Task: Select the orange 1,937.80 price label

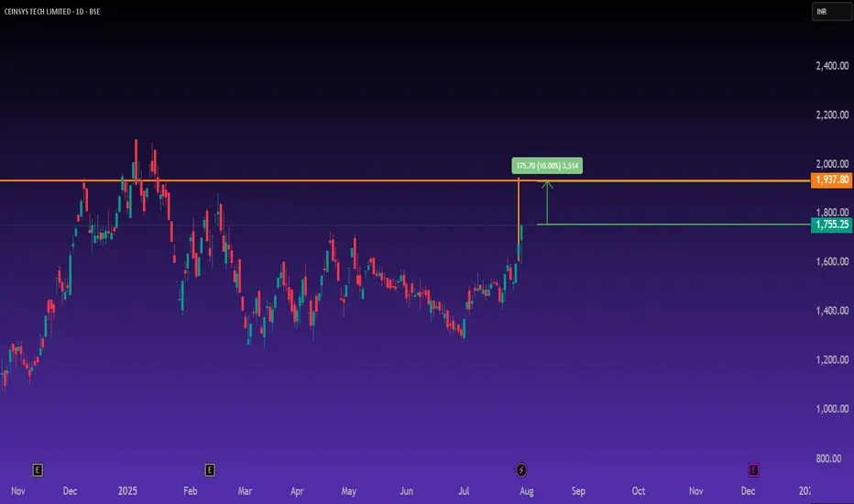Action: coord(832,180)
